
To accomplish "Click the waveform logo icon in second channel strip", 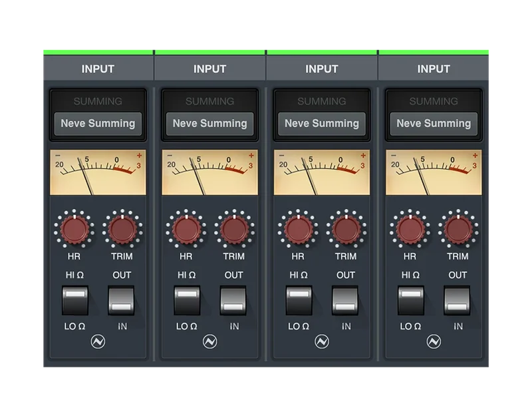I will tap(210, 341).
